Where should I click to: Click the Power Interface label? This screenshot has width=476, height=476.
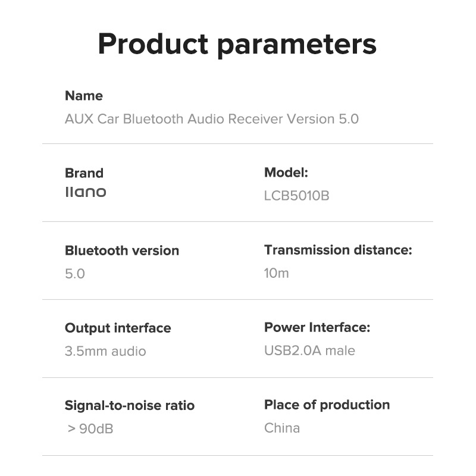click(x=317, y=327)
